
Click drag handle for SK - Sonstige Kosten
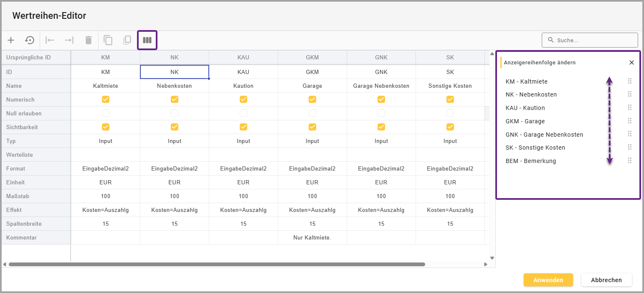point(630,147)
